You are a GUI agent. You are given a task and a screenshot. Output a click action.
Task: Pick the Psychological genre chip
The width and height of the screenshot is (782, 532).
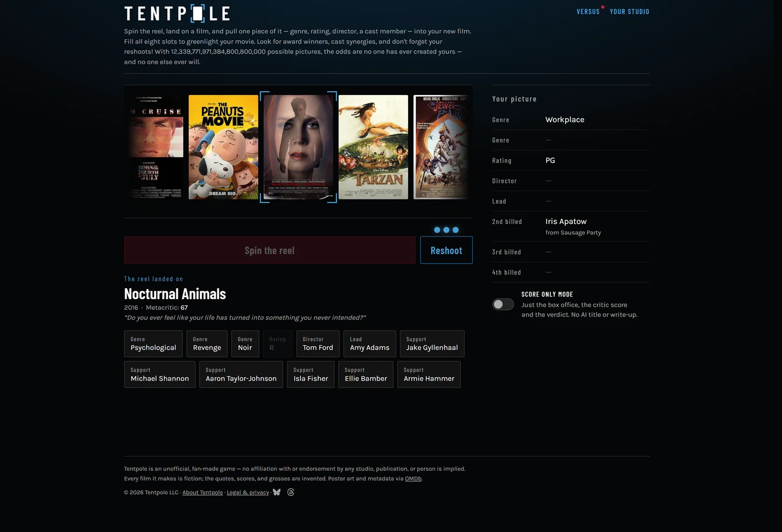tap(153, 344)
